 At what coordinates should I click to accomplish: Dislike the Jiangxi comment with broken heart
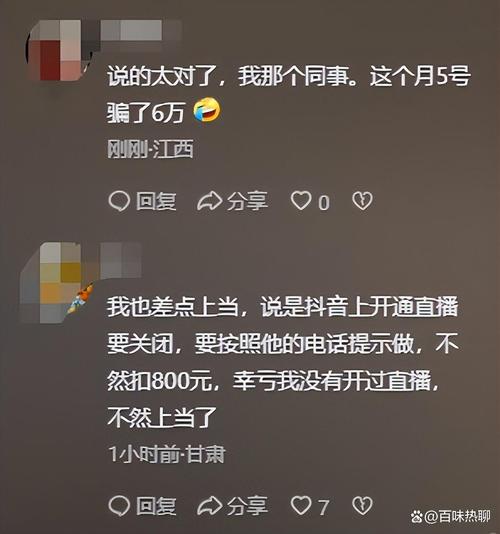point(362,201)
